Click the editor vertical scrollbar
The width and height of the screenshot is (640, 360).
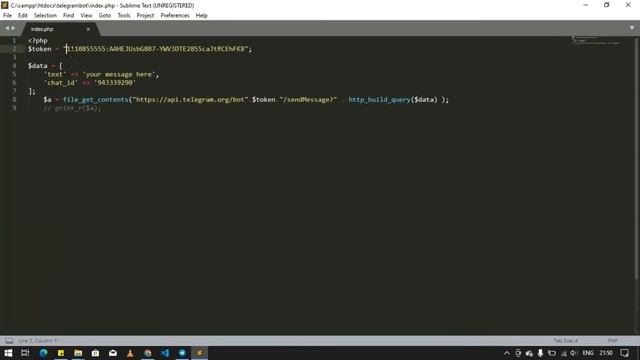(636, 159)
